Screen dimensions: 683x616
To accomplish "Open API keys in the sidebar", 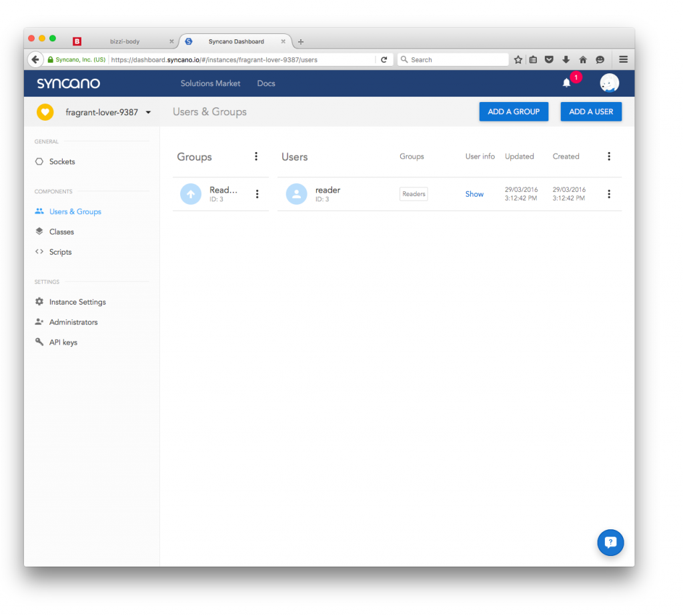I will [x=63, y=342].
